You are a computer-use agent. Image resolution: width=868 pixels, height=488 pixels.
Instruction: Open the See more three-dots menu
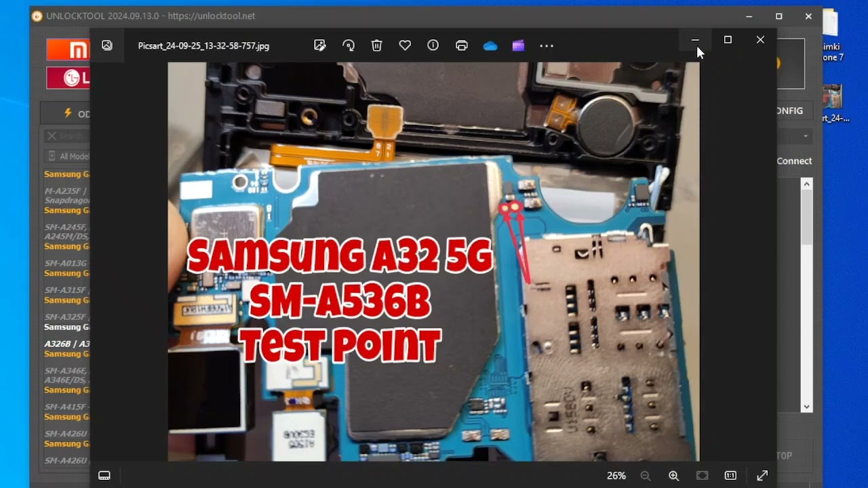547,46
